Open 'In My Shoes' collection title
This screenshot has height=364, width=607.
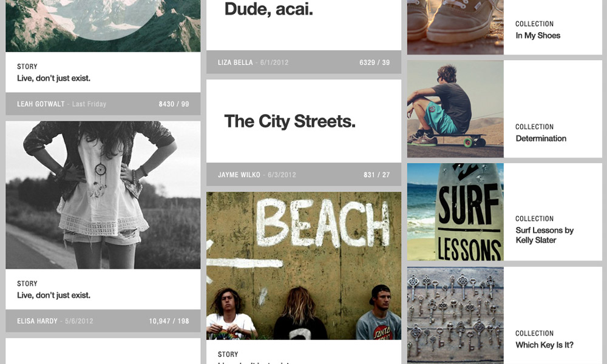point(538,36)
